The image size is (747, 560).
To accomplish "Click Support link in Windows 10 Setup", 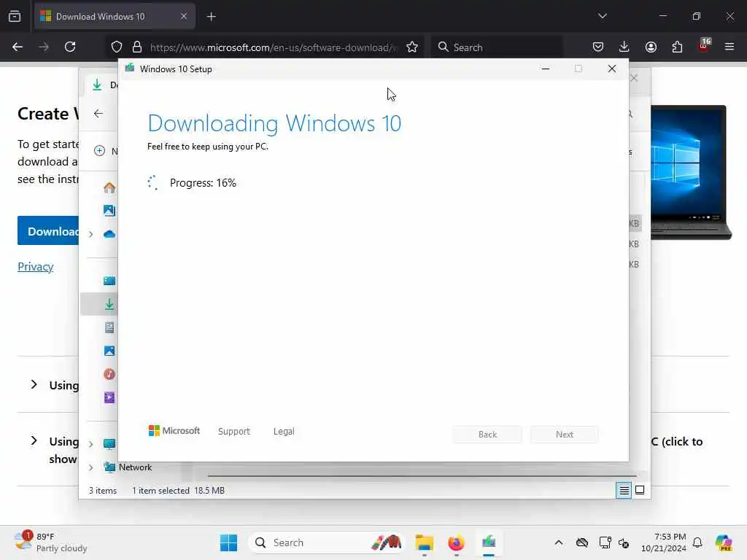I will click(233, 431).
